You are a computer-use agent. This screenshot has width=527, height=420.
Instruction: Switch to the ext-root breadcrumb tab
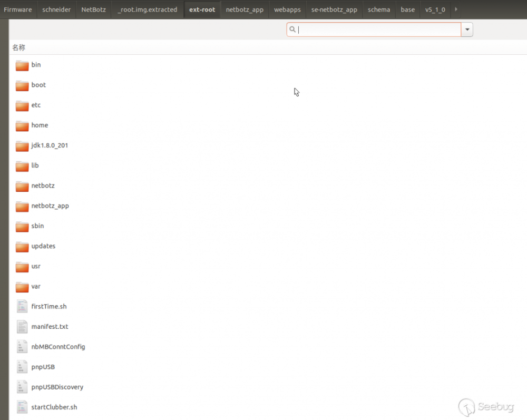tap(202, 9)
